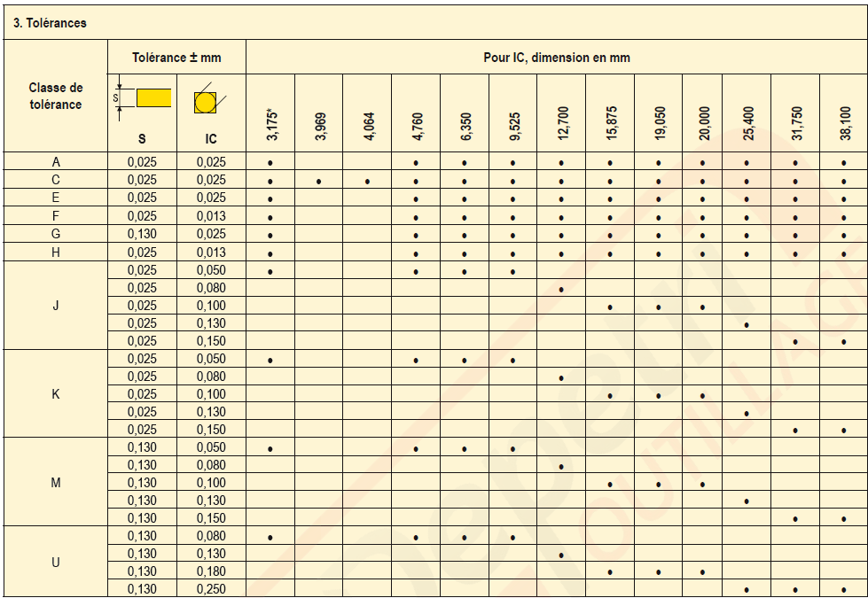868x598 pixels.
Task: Click tolerance class 'A' row label
Action: 55,162
